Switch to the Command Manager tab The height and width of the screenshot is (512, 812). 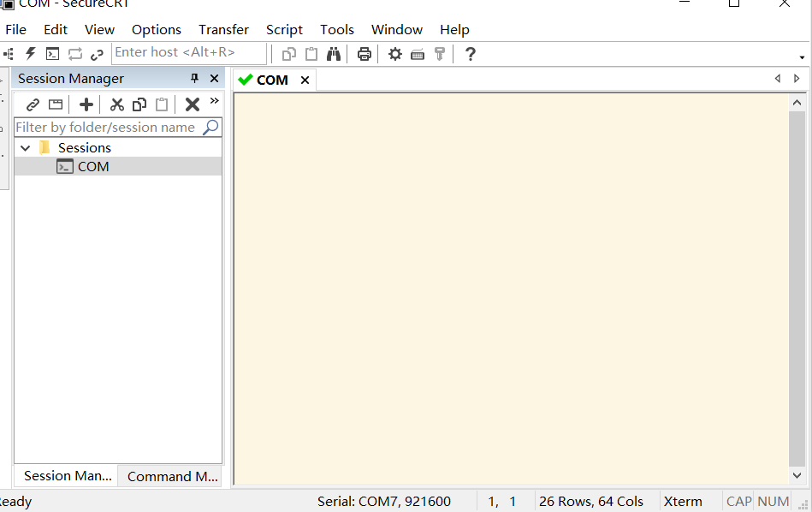coord(172,476)
